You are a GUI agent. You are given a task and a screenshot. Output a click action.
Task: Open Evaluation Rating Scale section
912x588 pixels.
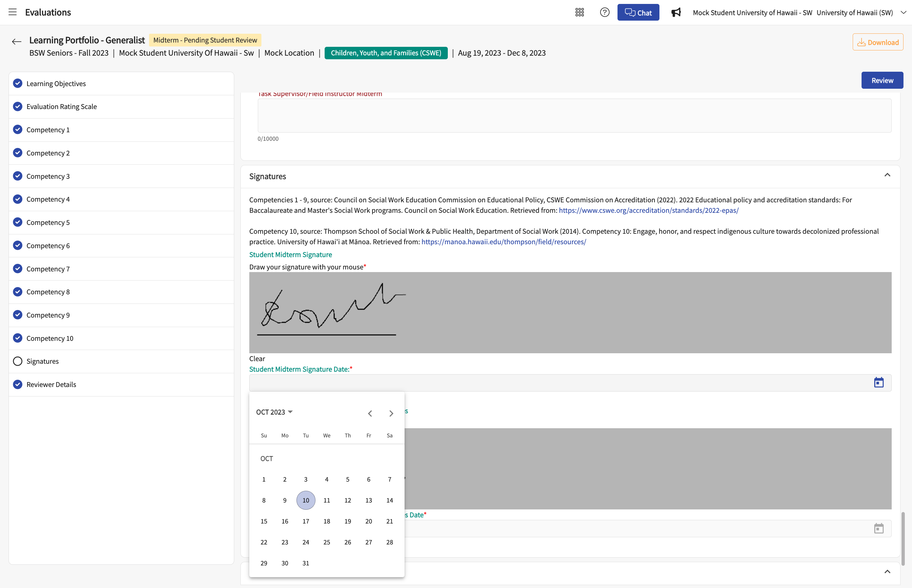coord(121,106)
